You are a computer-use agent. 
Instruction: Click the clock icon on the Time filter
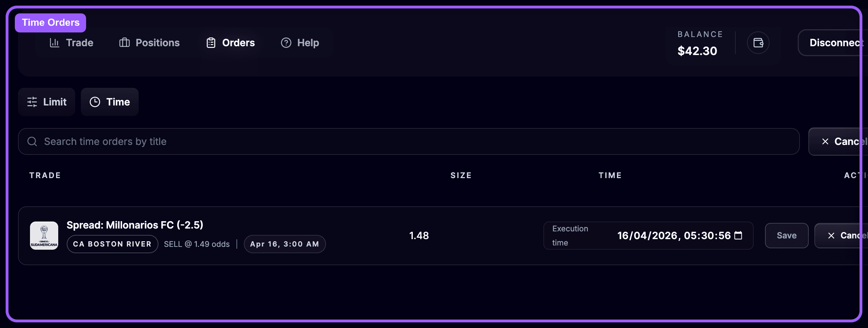[95, 102]
